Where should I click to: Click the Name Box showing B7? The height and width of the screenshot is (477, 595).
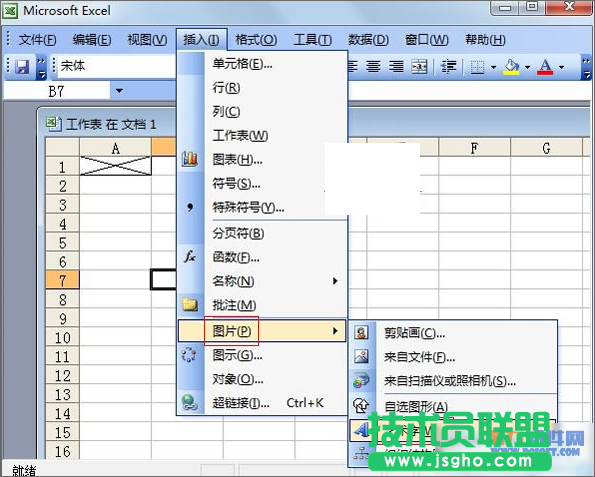point(57,91)
